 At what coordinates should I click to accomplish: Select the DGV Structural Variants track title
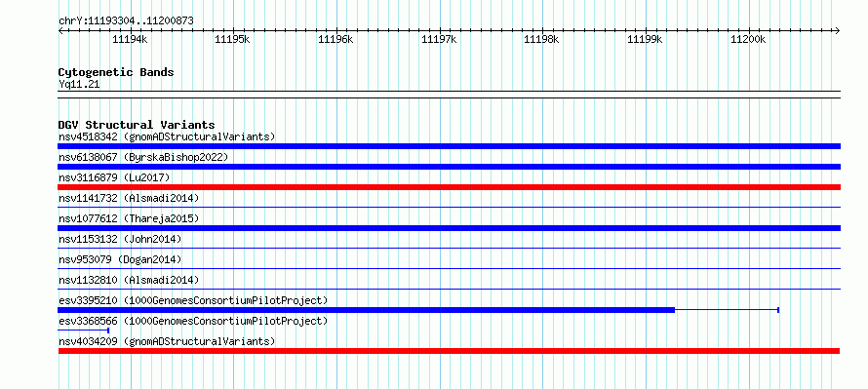point(137,125)
